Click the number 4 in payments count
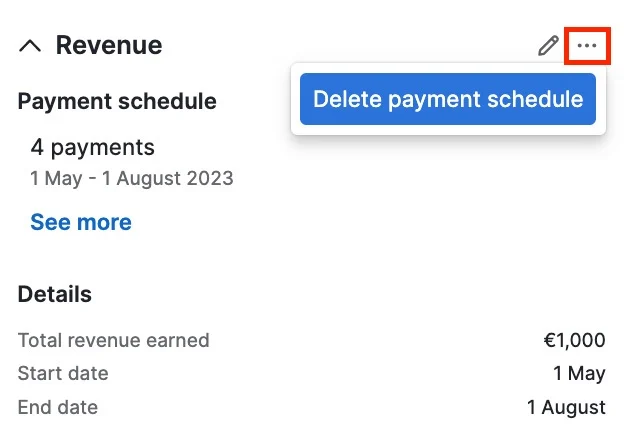624x446 pixels. point(37,147)
